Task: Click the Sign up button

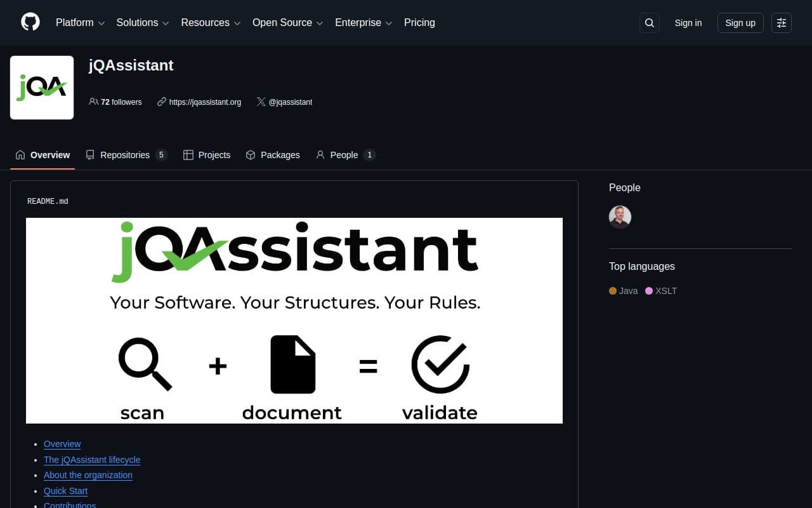Action: click(x=740, y=22)
